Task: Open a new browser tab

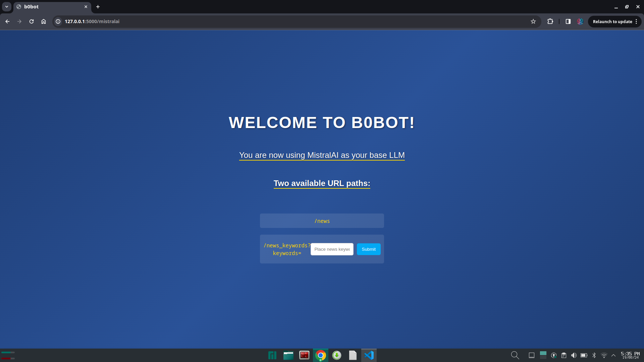Action: 98,7
